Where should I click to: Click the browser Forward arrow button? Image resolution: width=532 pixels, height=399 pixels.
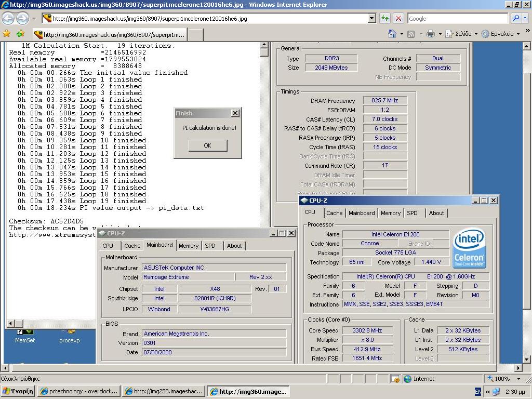tap(22, 18)
